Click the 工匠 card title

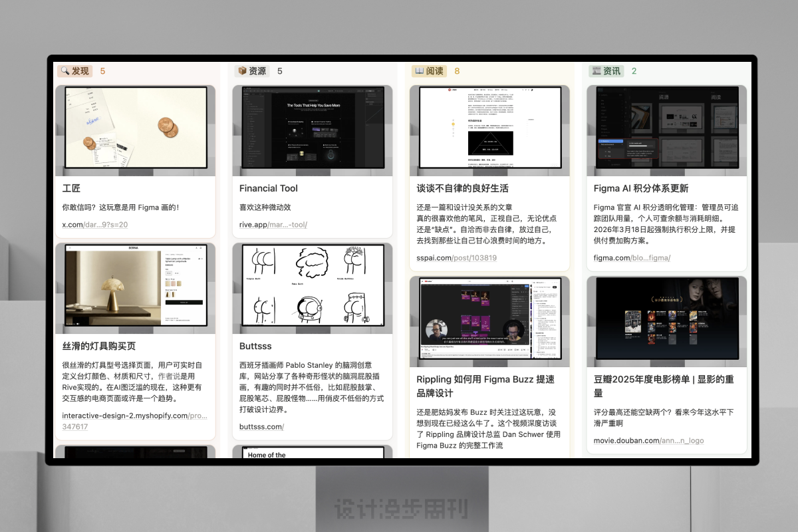[71, 188]
